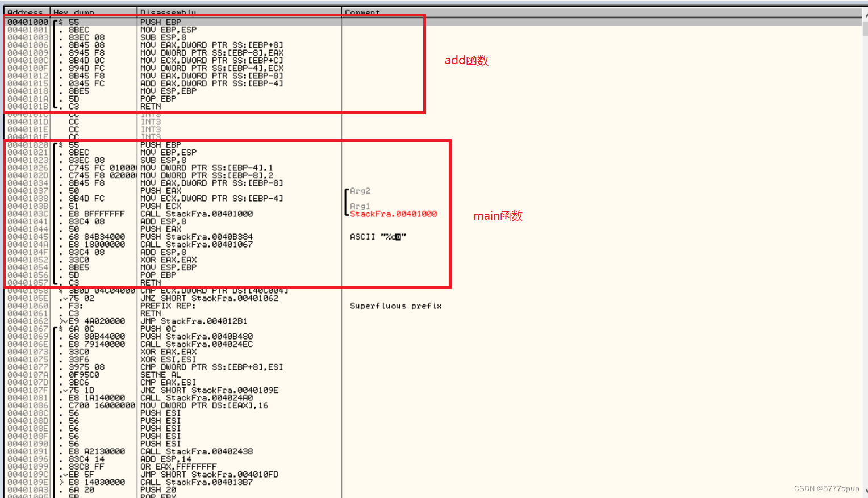Click PUSH StackFra.0040B480 instruction
This screenshot has height=498, width=868.
(197, 336)
